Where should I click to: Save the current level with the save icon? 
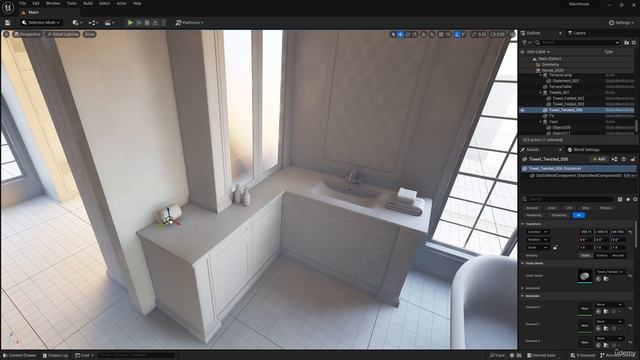7,23
